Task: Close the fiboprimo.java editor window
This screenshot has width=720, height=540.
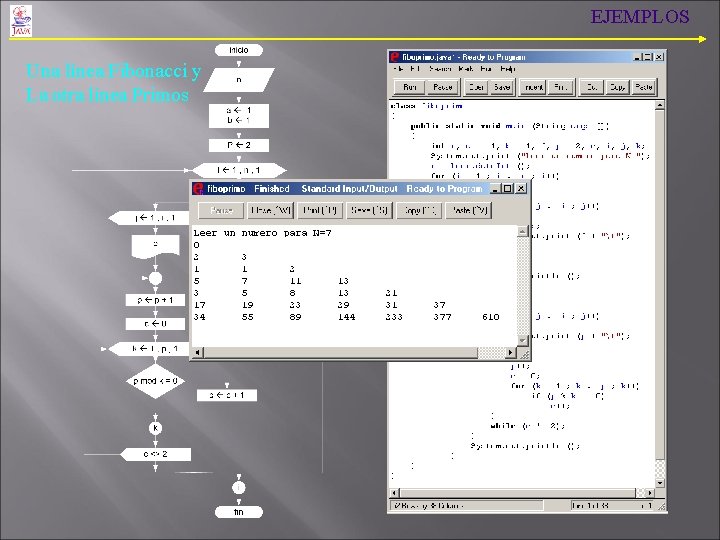Action: 659,57
